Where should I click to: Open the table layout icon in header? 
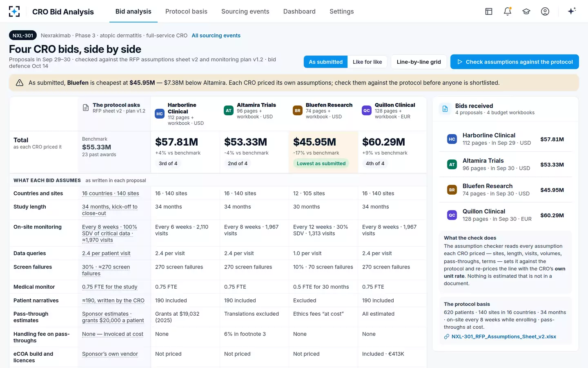(x=489, y=11)
